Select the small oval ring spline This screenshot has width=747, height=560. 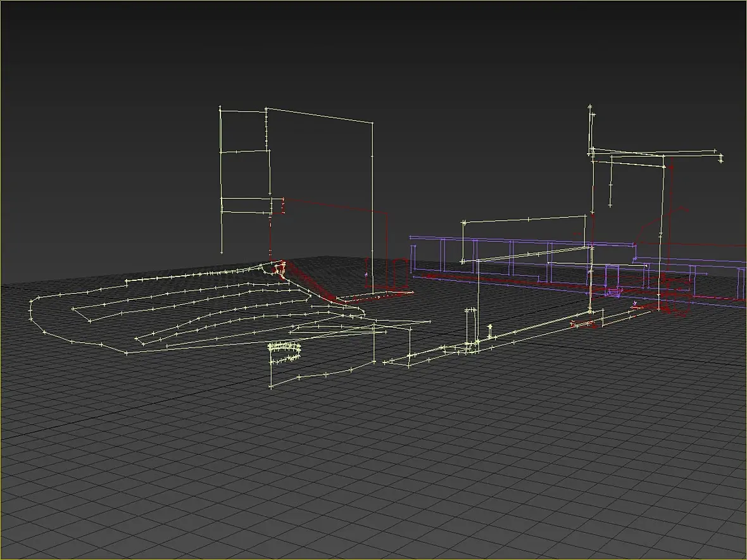point(285,352)
